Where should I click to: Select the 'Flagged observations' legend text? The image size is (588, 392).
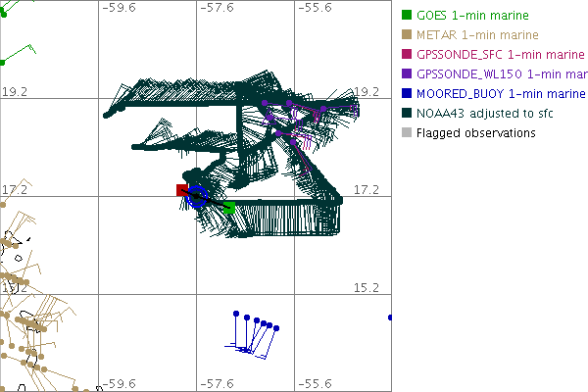[475, 132]
